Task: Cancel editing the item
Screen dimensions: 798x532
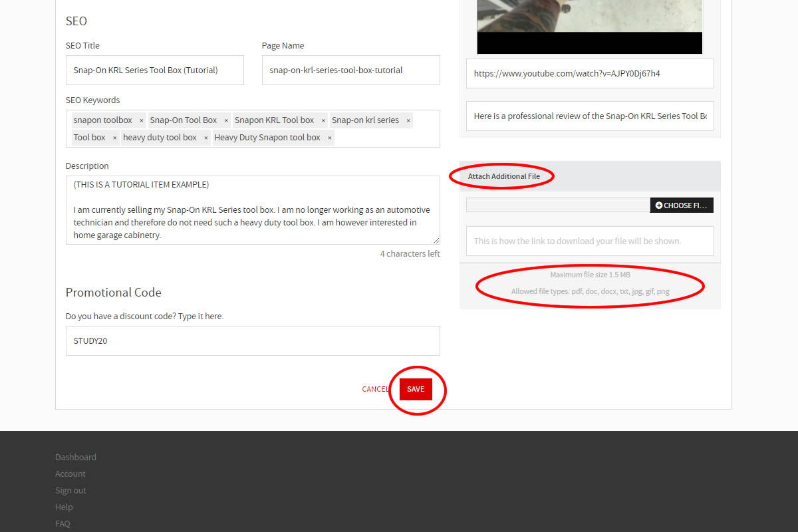Action: [376, 389]
